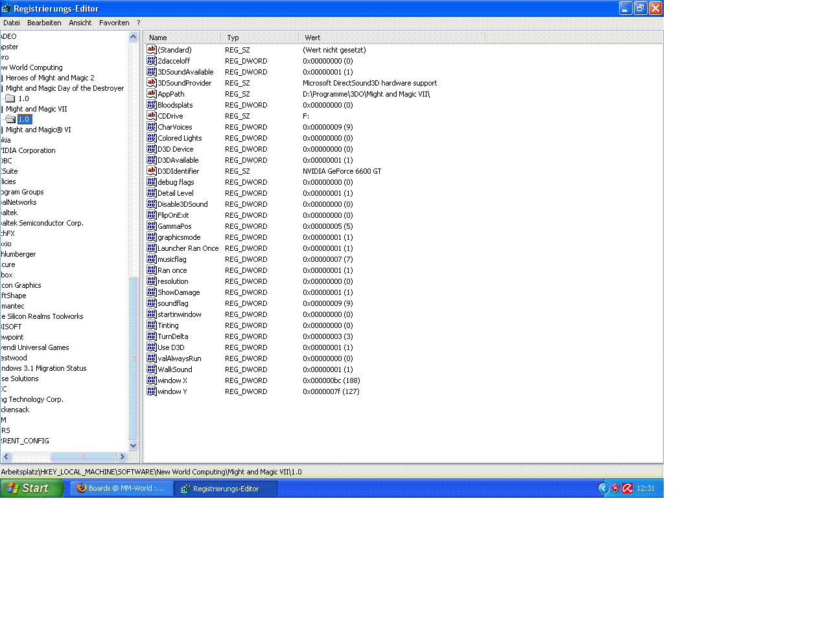Select the Silicon Realms Toolworks key

pos(43,316)
